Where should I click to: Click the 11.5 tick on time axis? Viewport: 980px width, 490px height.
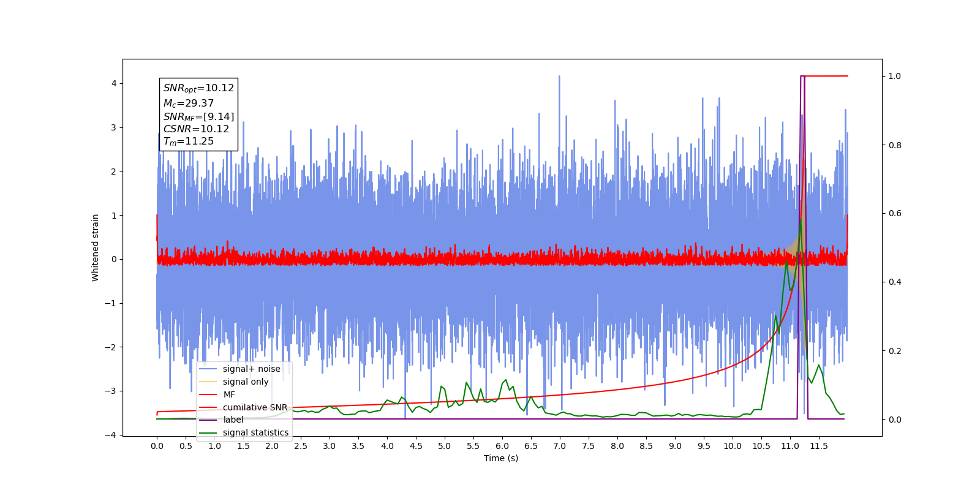[x=819, y=446]
